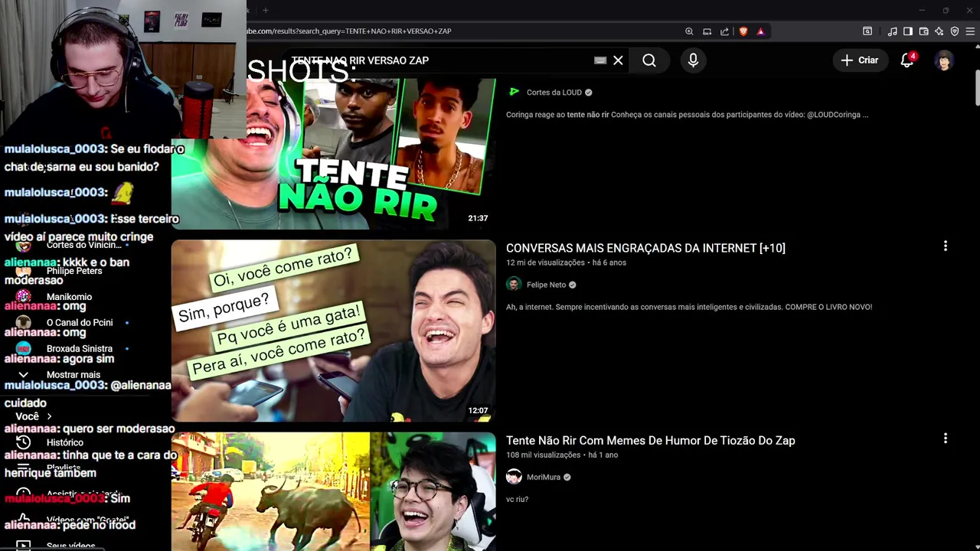This screenshot has width=980, height=551.
Task: Open the Cortes da LOUD channel link
Action: click(x=554, y=93)
